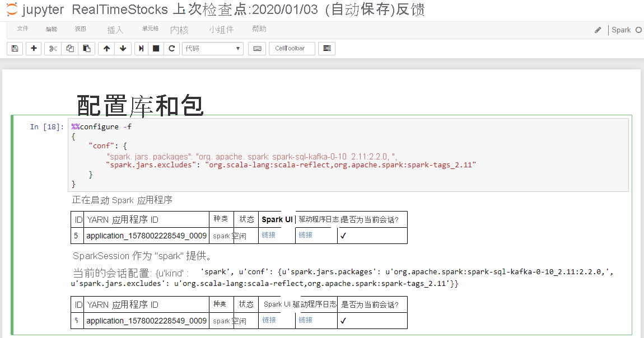The image size is (644, 338).
Task: Click application_1578002228549_0009 in first table
Action: point(146,236)
